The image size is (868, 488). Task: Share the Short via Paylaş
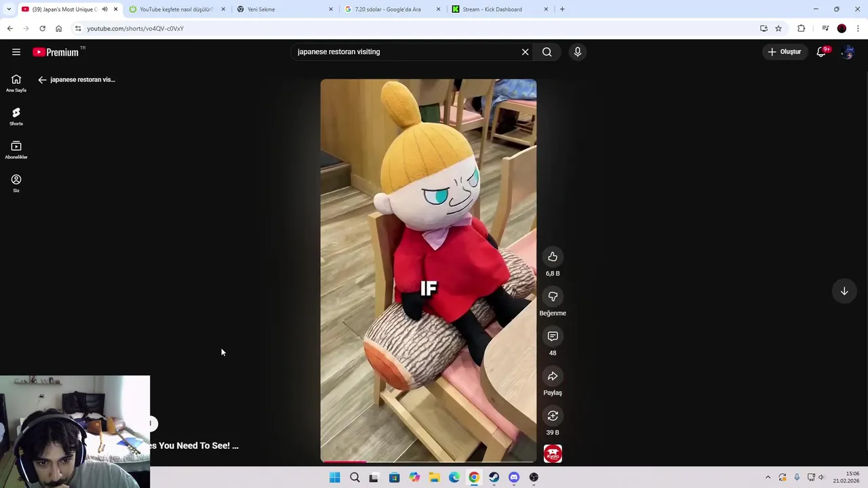553,376
